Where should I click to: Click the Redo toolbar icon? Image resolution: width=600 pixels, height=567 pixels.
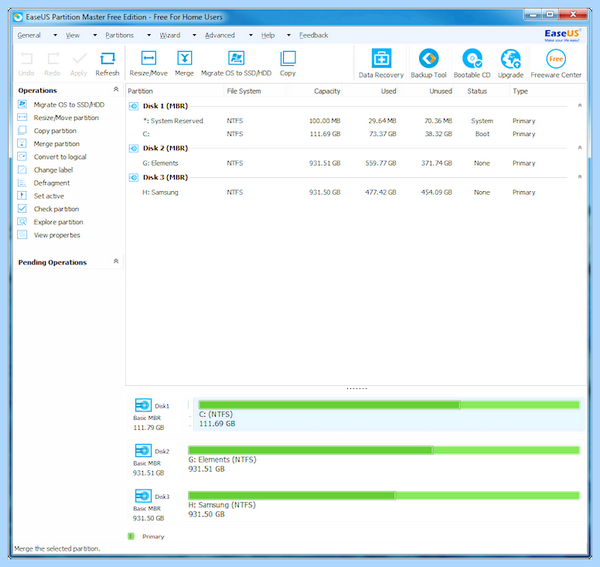pyautogui.click(x=53, y=59)
